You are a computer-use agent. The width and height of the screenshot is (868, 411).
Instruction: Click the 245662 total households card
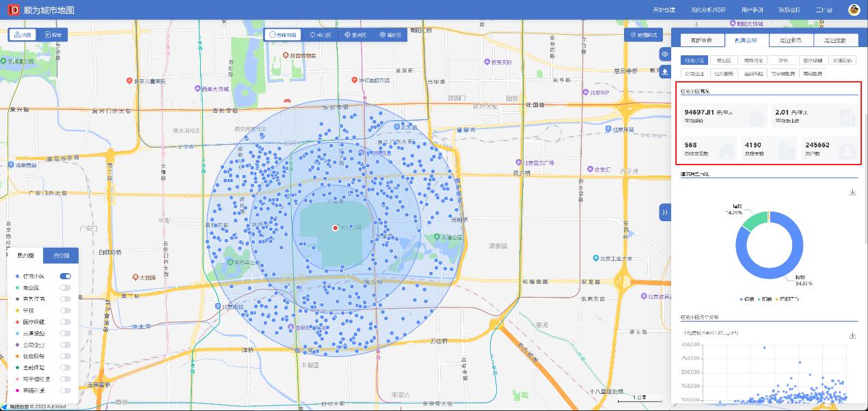[829, 149]
